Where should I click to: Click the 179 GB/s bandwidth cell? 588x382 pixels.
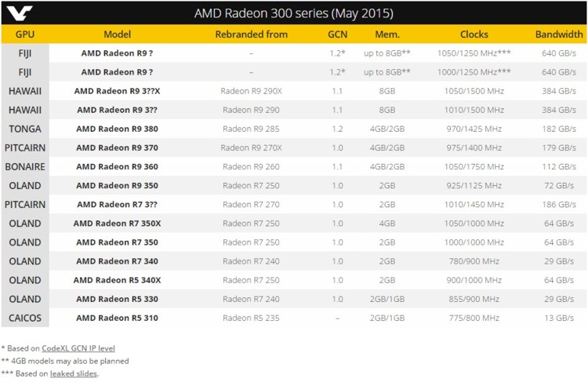pyautogui.click(x=559, y=147)
